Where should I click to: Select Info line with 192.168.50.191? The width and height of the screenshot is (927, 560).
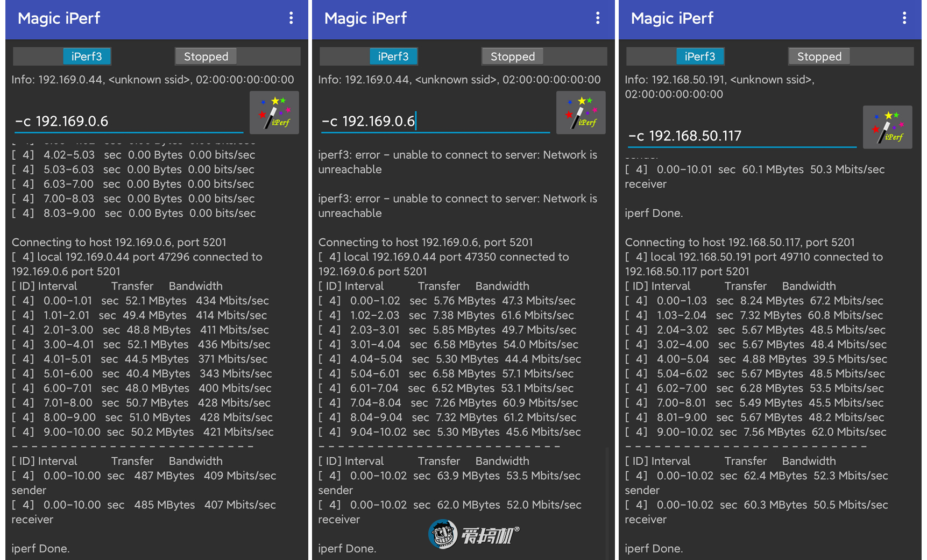pyautogui.click(x=720, y=87)
